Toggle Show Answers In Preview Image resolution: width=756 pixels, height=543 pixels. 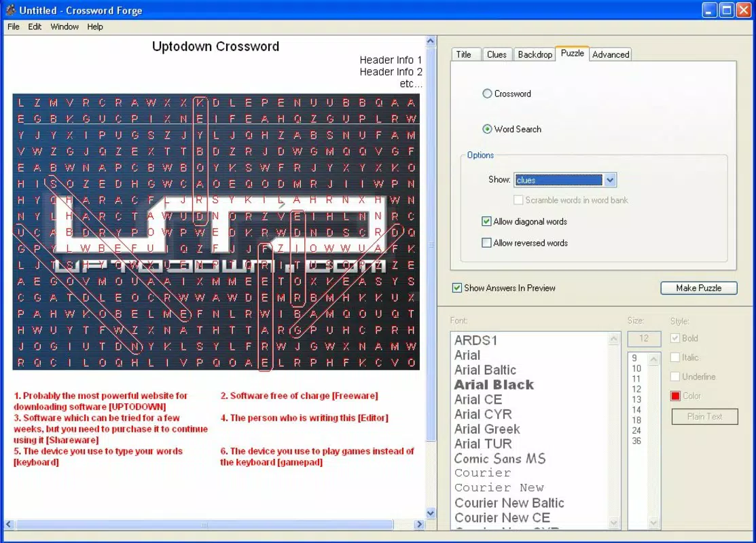point(504,288)
